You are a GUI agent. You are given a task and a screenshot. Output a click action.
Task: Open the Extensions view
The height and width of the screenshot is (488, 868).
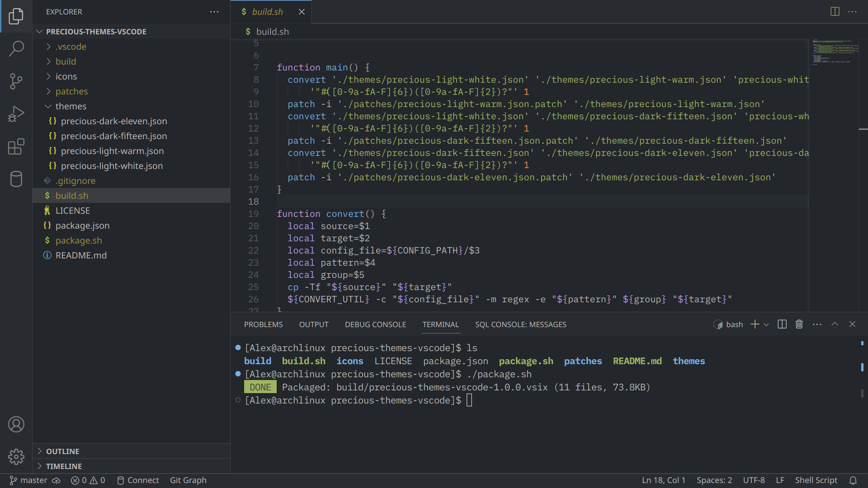(x=16, y=147)
